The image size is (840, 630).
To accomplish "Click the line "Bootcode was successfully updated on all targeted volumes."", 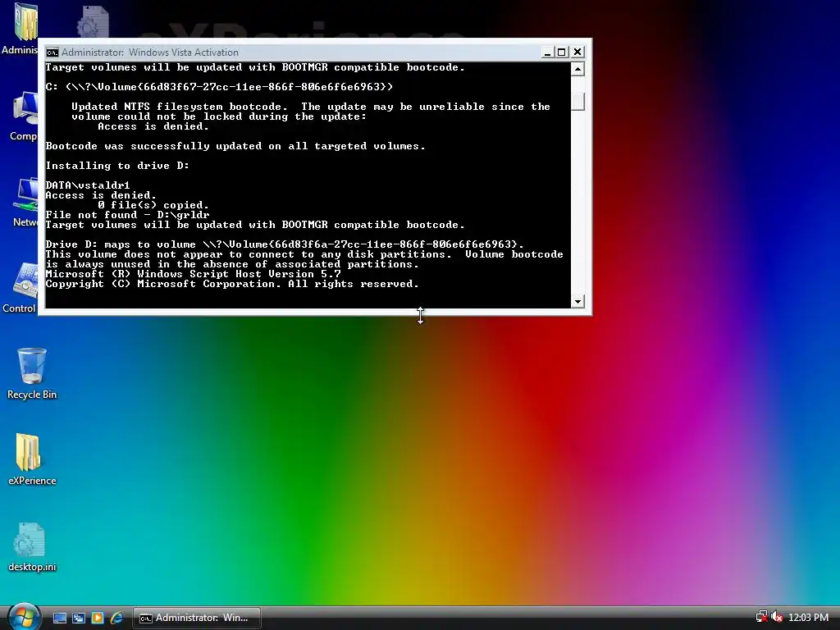I will pyautogui.click(x=235, y=146).
